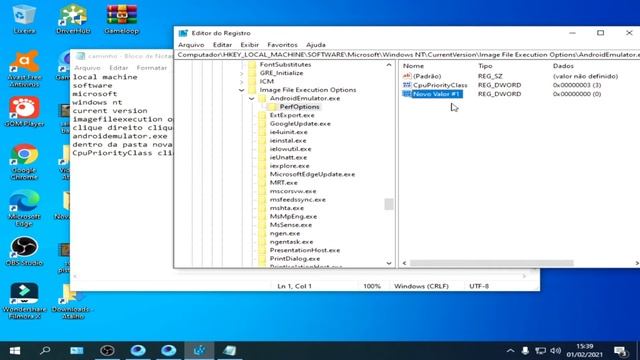640x360 pixels.
Task: Show hidden system tray icons
Action: (x=510, y=351)
